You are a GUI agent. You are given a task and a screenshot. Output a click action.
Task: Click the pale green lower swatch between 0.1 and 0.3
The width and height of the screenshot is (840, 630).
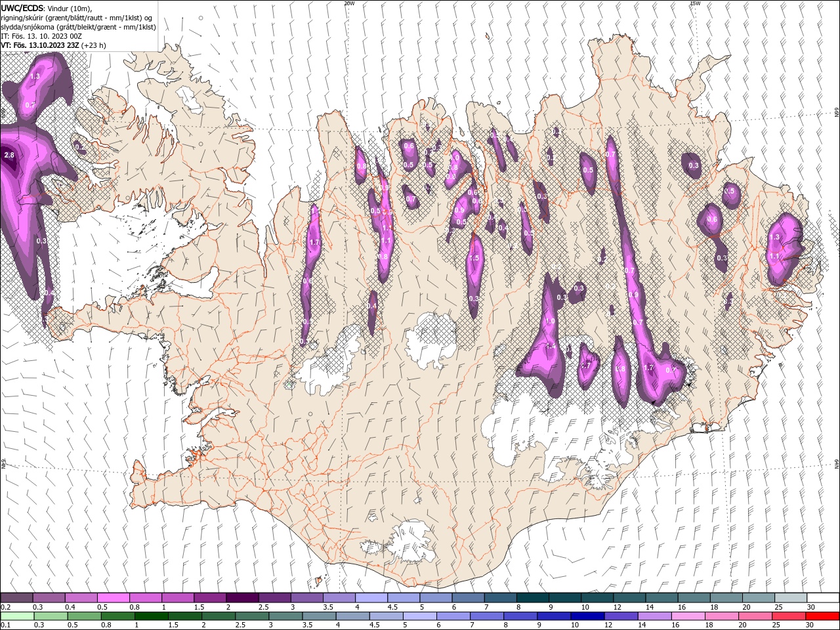[17, 616]
